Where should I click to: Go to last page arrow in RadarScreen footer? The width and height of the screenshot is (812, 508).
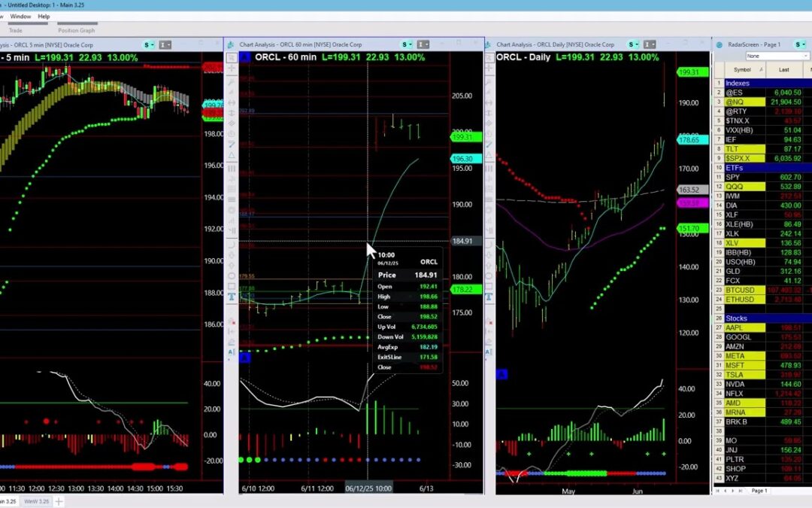(x=741, y=491)
